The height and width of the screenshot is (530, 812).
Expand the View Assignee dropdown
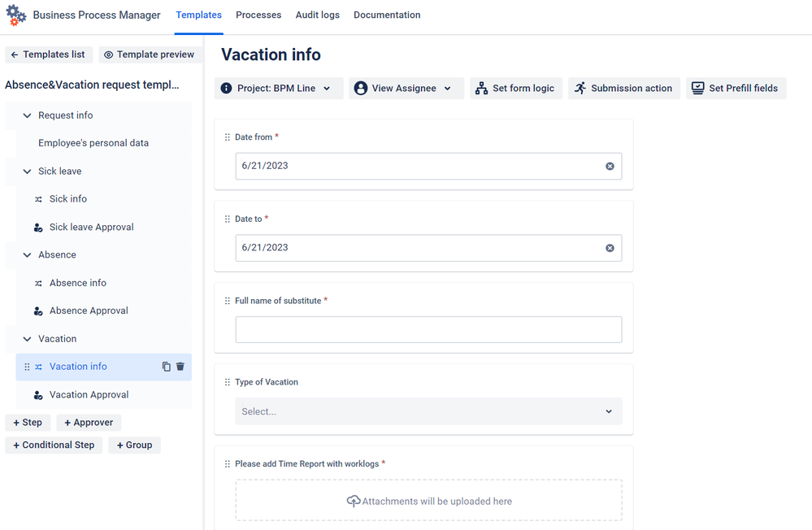(x=406, y=88)
